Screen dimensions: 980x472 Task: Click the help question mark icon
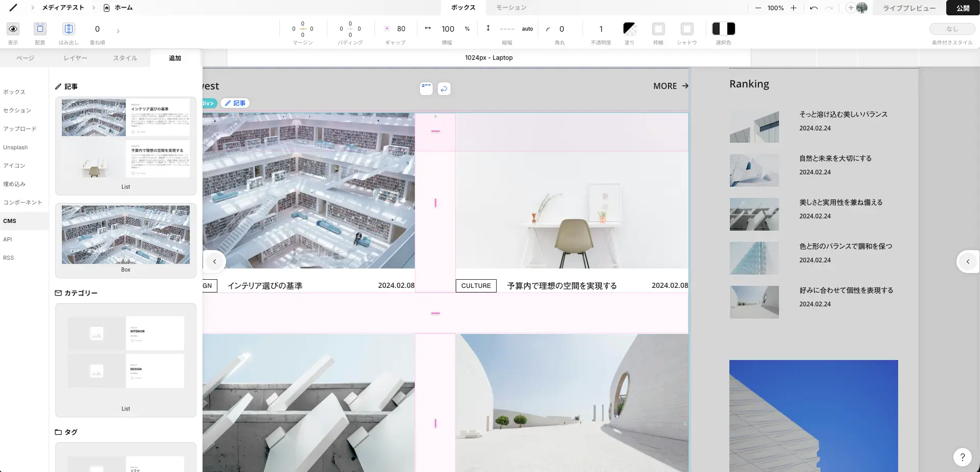coord(962,457)
